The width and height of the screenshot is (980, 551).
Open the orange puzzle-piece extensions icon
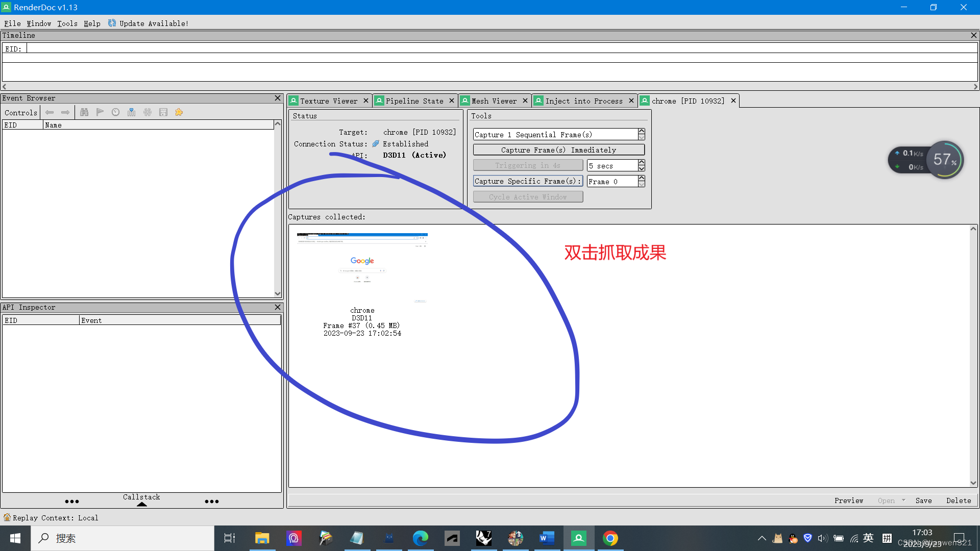pyautogui.click(x=179, y=112)
